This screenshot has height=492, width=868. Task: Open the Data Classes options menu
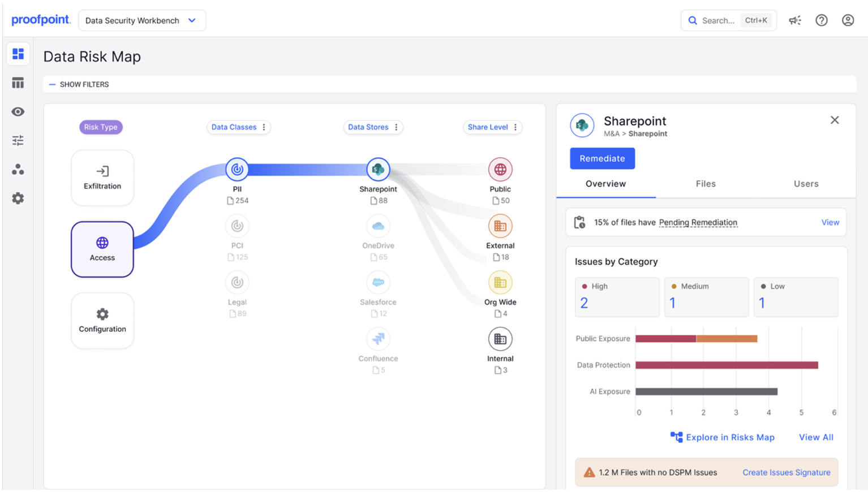[x=264, y=127]
